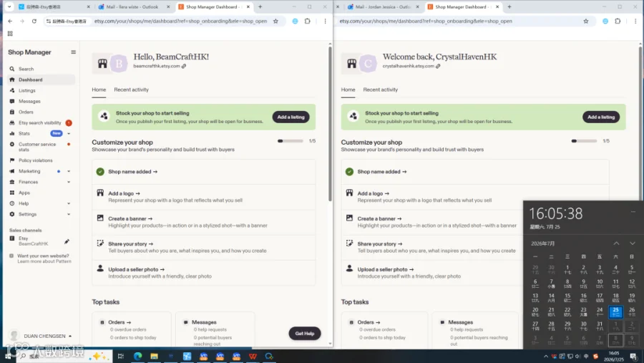Click Customize progress bar in BeamCraftHK window
The image size is (644, 363).
click(x=291, y=141)
